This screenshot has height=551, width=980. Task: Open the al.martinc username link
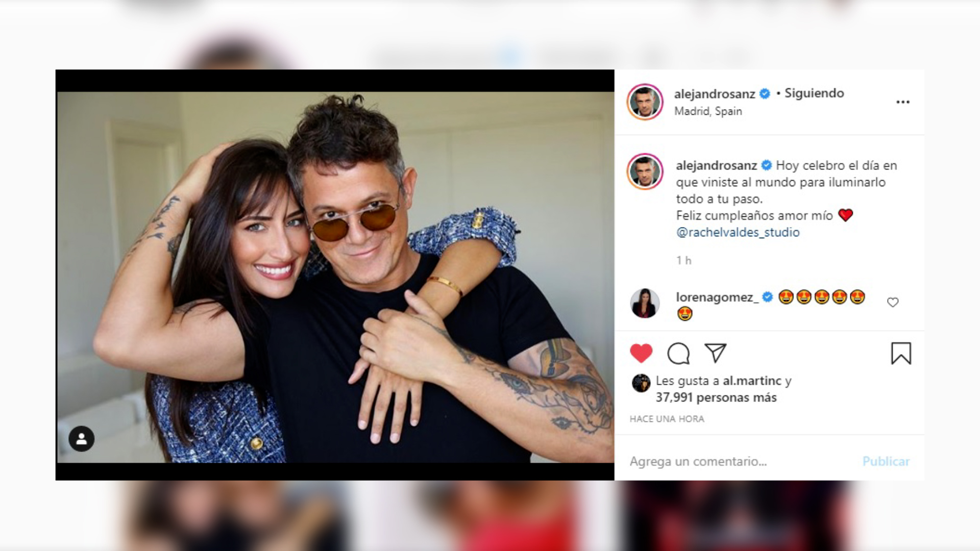[752, 381]
